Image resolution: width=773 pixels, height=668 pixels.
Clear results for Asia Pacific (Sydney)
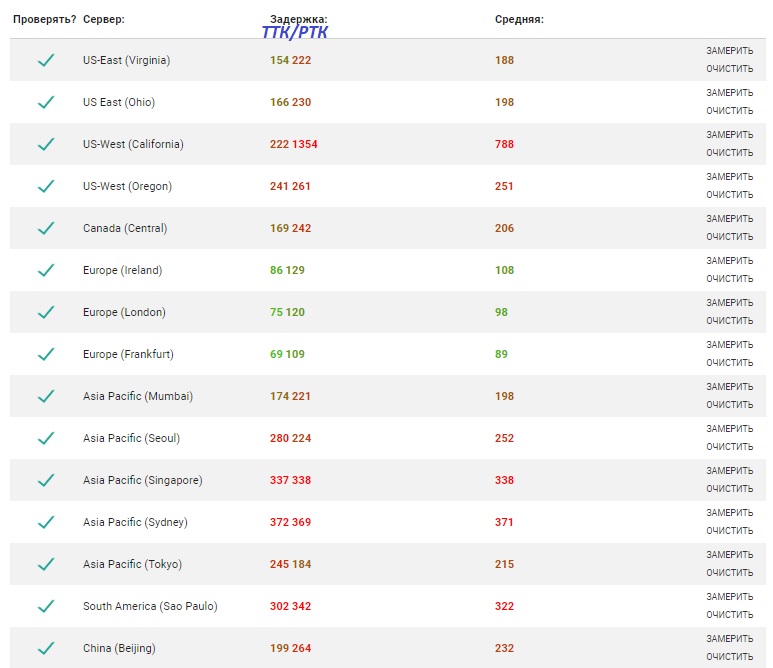tap(729, 531)
